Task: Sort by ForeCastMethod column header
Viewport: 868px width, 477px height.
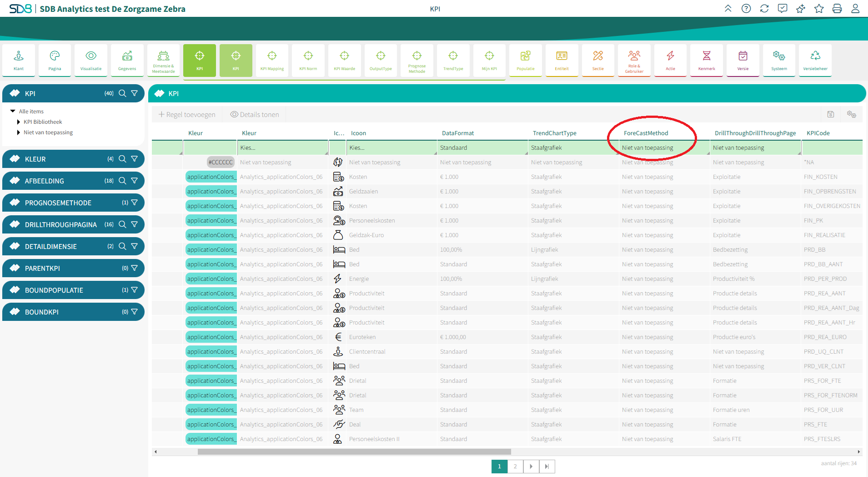Action: click(646, 133)
